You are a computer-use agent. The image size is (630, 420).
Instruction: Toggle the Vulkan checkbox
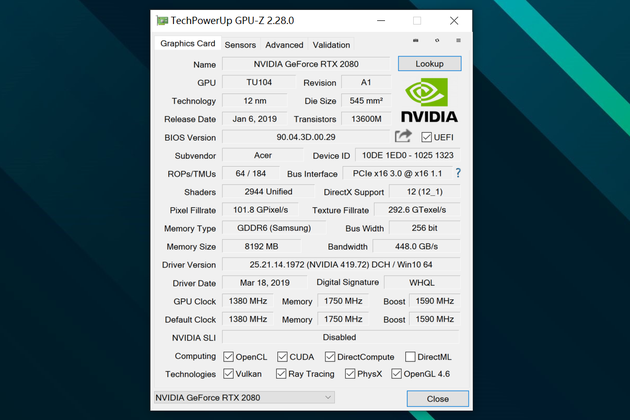pyautogui.click(x=228, y=374)
